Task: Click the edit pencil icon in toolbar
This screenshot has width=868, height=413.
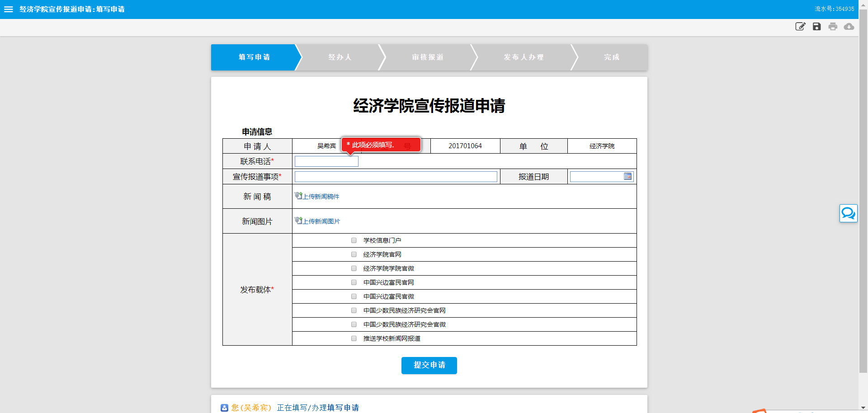Action: click(x=800, y=27)
